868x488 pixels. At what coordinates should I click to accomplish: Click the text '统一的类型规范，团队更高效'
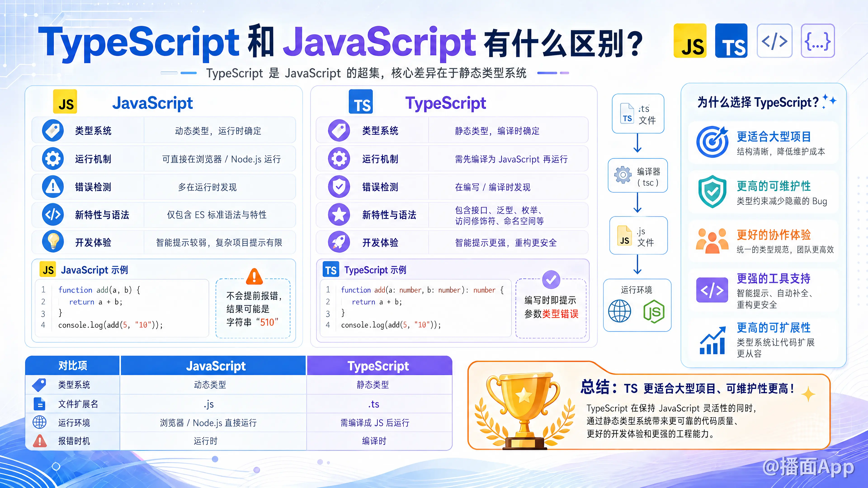pyautogui.click(x=785, y=249)
